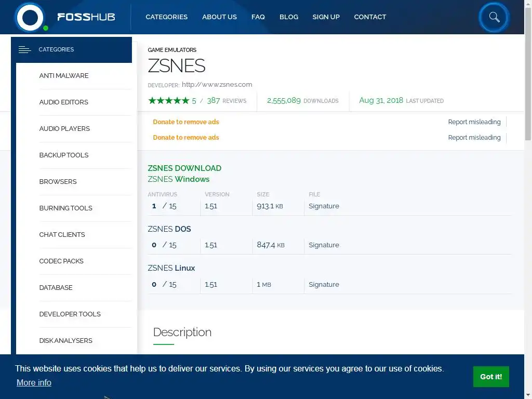Select AUDIO PLAYERS category
Image resolution: width=532 pixels, height=399 pixels.
click(64, 129)
